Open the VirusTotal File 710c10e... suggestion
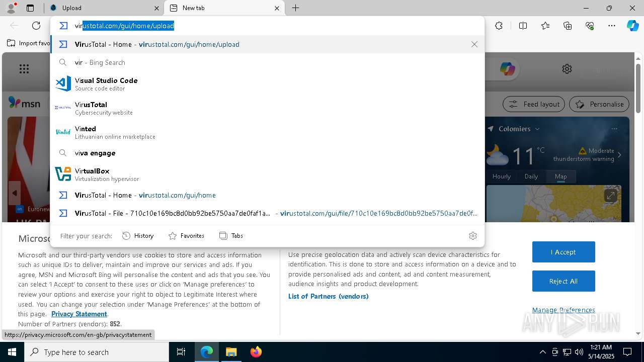The image size is (644, 362). (267, 213)
